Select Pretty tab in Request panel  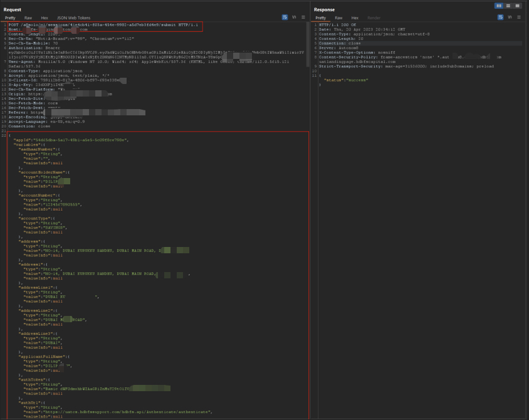pyautogui.click(x=10, y=18)
